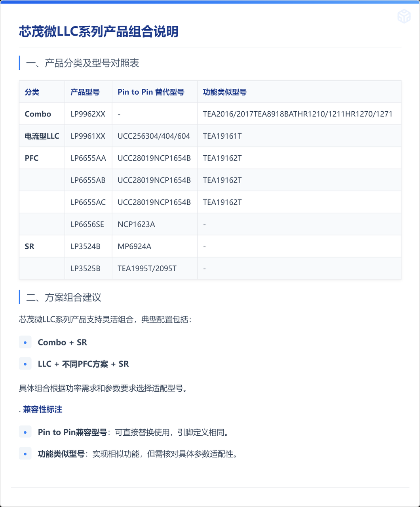Click the LP3525B product model cell
Screen dimensions: 420x507
click(86, 268)
